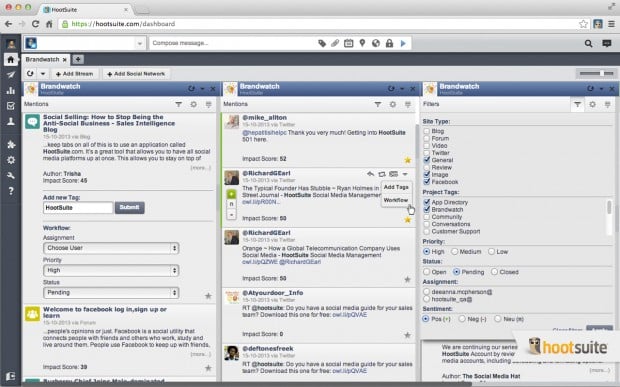Open the second Brandwatch stream header dropdown arrow
The width and height of the screenshot is (620, 387).
[x=402, y=89]
